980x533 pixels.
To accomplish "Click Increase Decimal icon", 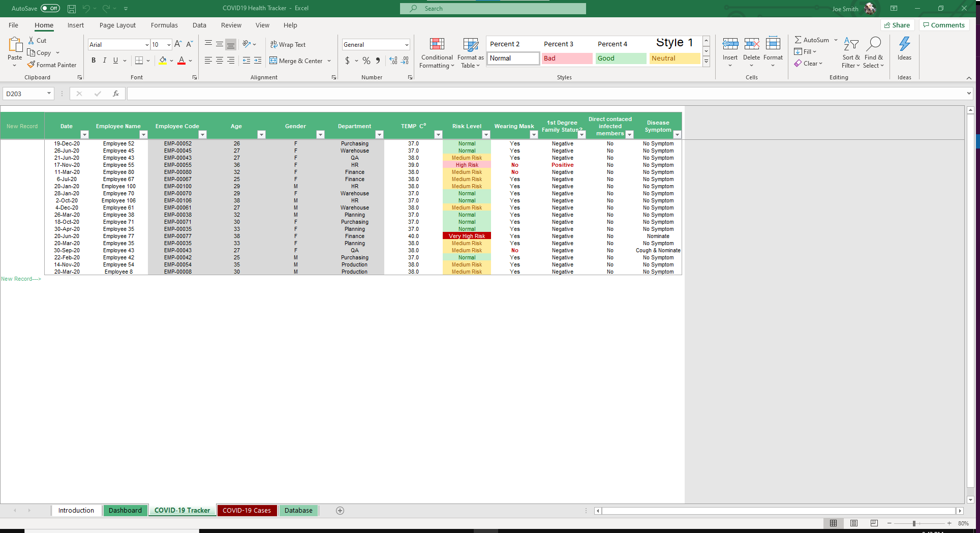I will (393, 61).
